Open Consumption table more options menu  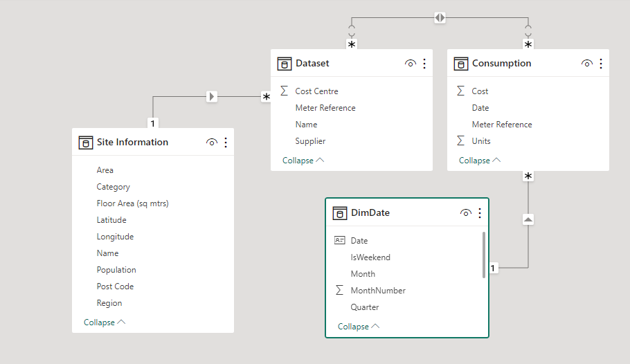pos(601,64)
